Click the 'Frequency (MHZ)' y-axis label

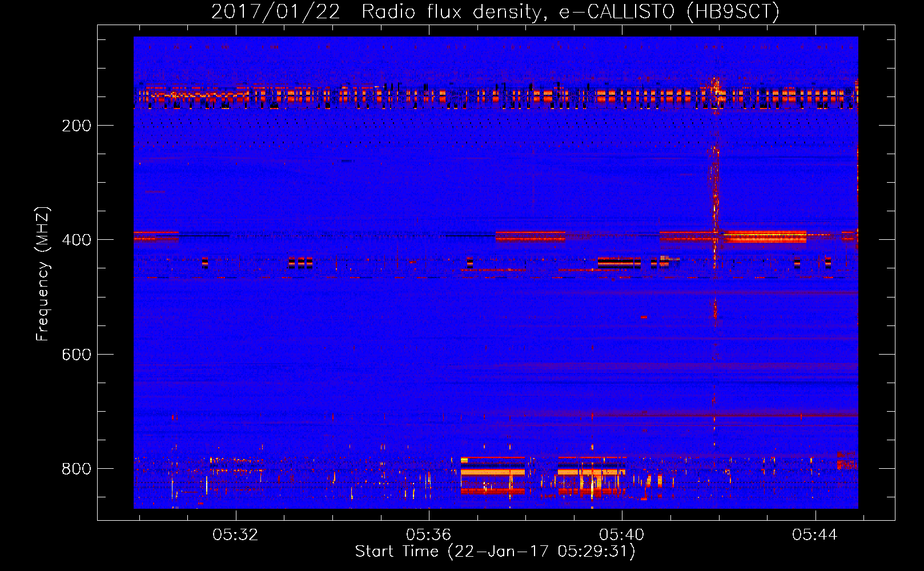coord(43,274)
